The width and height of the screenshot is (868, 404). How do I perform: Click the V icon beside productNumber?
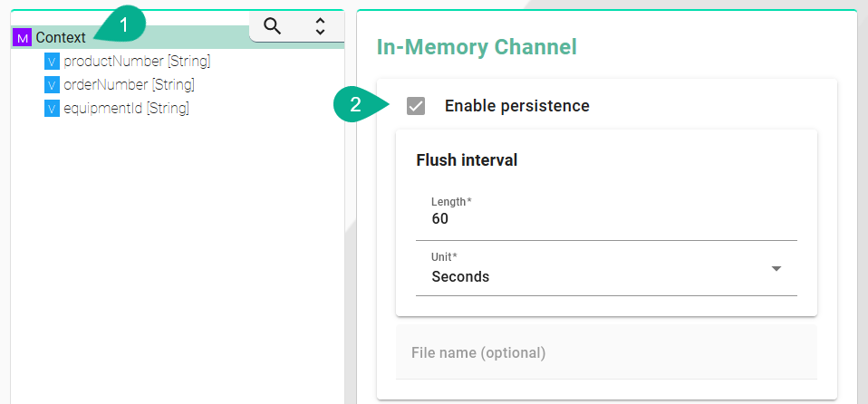click(52, 62)
